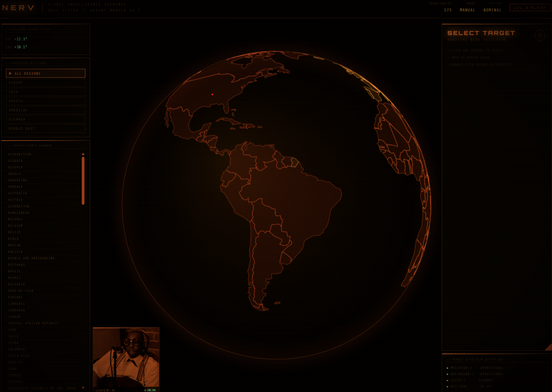The width and height of the screenshot is (552, 392).
Task: Select Bangladesh in the territory index
Action: coord(43,213)
